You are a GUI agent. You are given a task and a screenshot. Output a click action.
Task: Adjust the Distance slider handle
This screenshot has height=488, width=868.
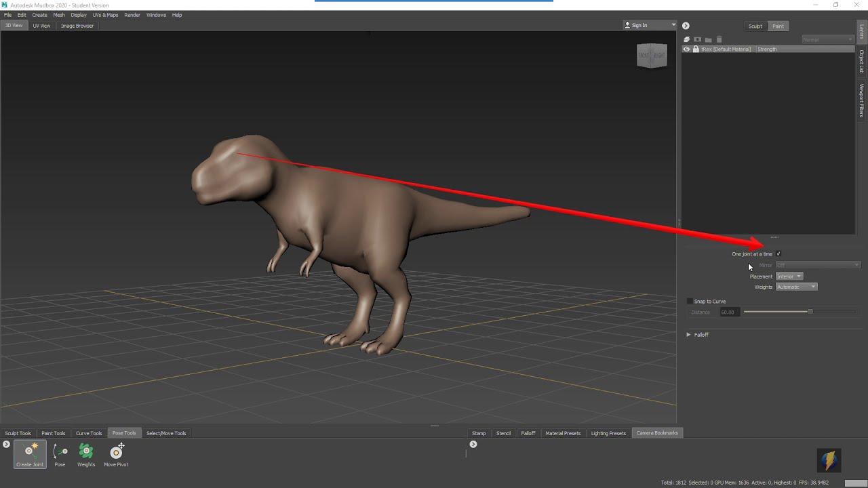tap(810, 312)
